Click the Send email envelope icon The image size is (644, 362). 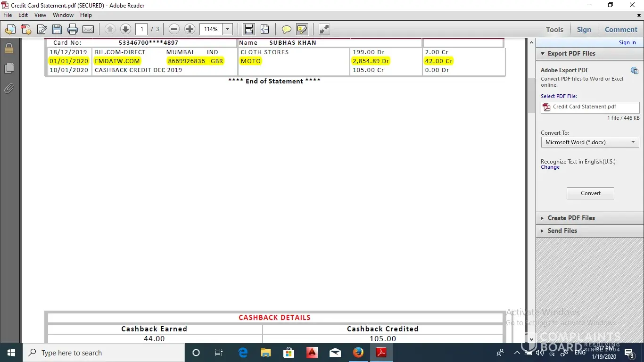tap(88, 29)
